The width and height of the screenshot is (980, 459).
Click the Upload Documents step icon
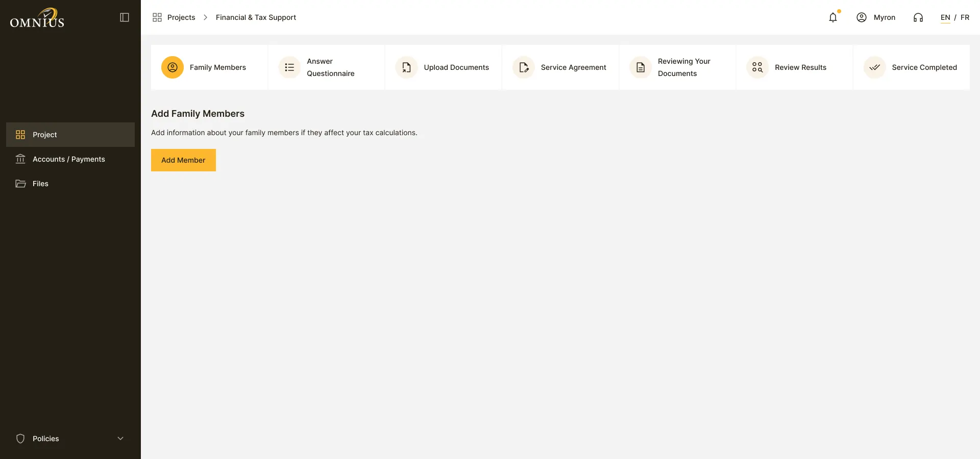(406, 67)
